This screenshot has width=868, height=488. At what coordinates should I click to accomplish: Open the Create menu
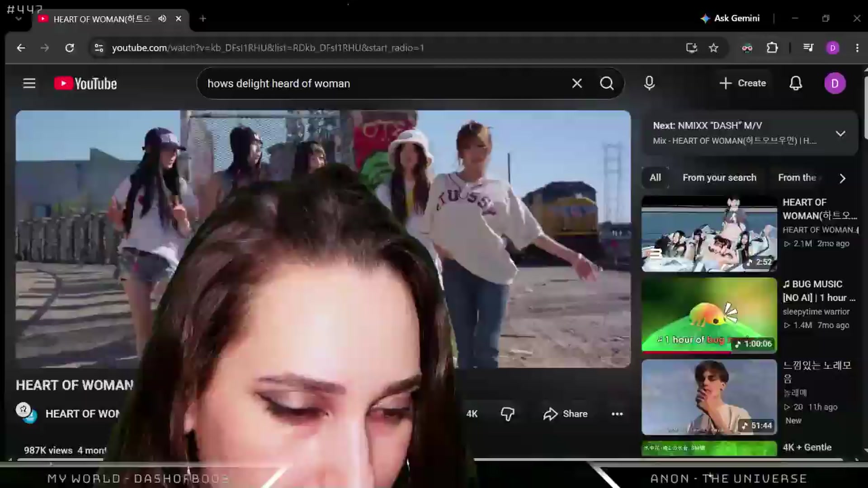(x=742, y=83)
